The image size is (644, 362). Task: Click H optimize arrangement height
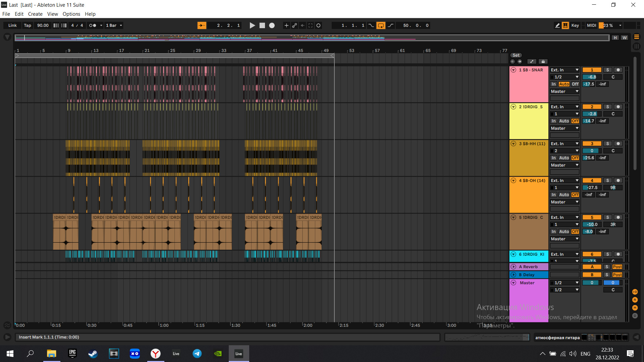pos(615,38)
